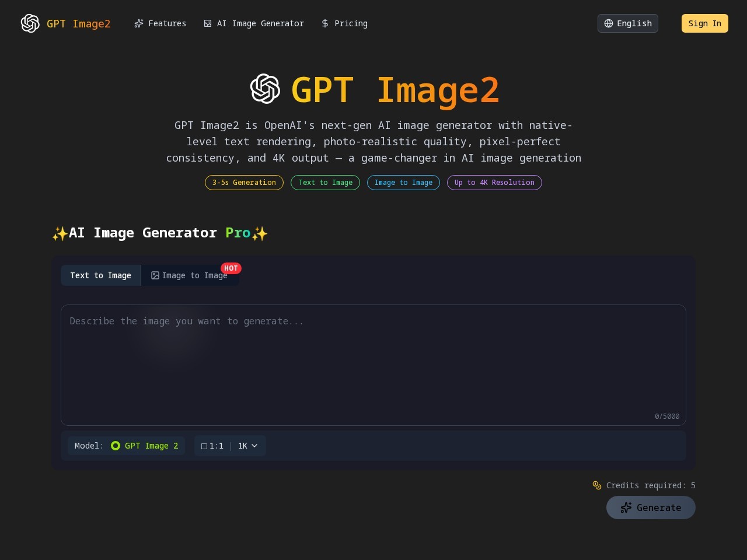
Task: Open the Pricing page link
Action: [344, 23]
